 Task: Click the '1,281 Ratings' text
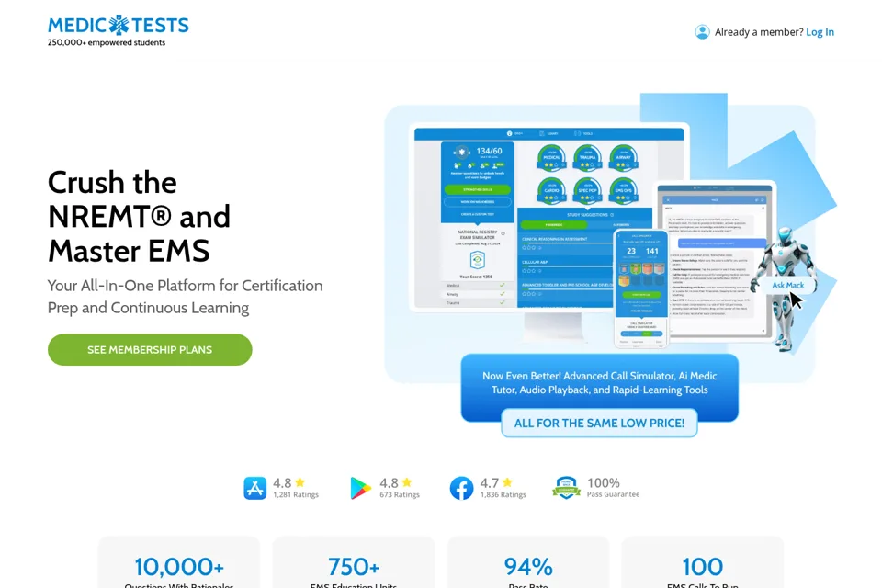[296, 494]
